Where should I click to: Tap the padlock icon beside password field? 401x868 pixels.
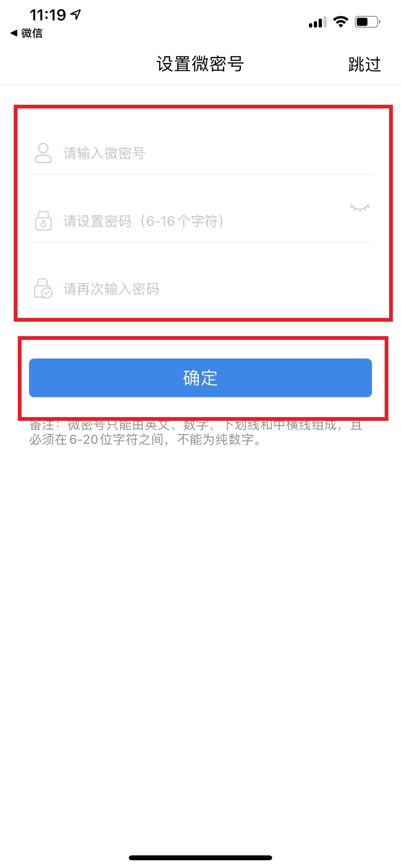[43, 221]
